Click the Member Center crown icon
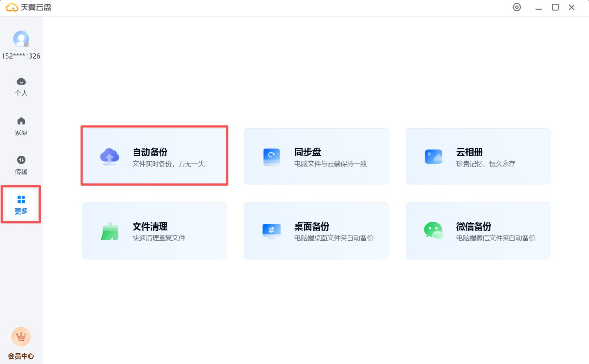The width and height of the screenshot is (589, 364). (21, 337)
